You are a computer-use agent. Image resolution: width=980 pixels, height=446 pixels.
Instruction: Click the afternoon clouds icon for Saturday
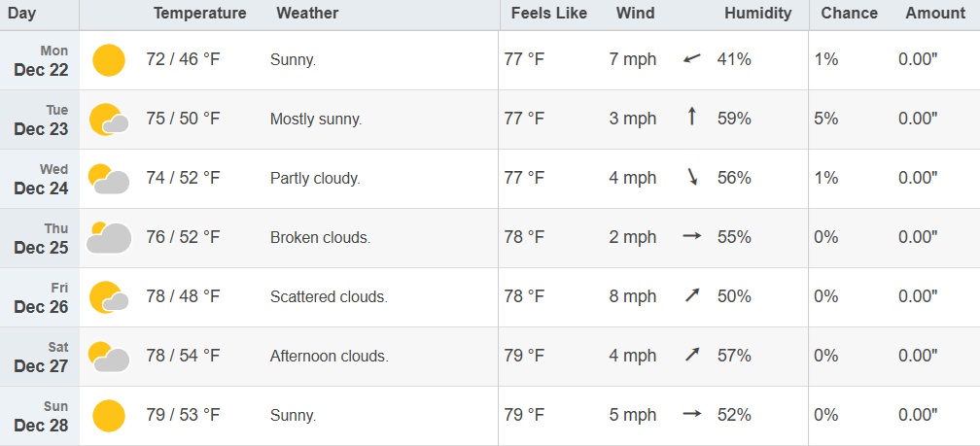pyautogui.click(x=108, y=357)
